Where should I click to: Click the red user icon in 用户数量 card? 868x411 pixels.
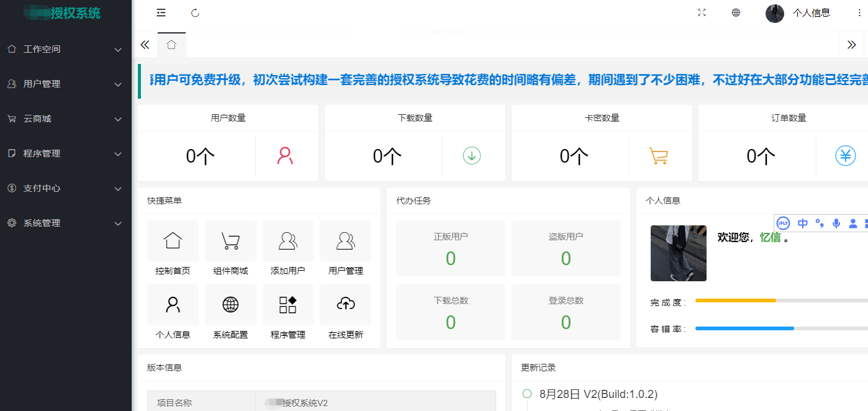[x=285, y=156]
